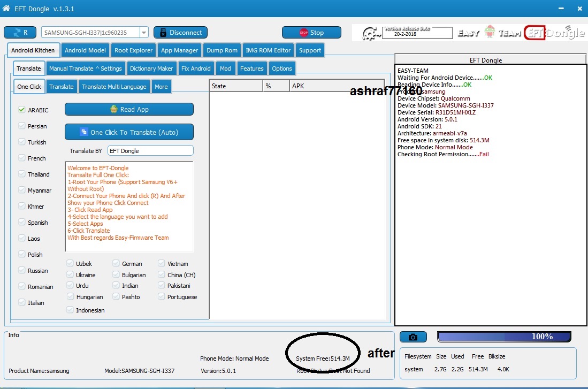Close the EFT Dongle window
The height and width of the screenshot is (389, 588).
click(579, 8)
